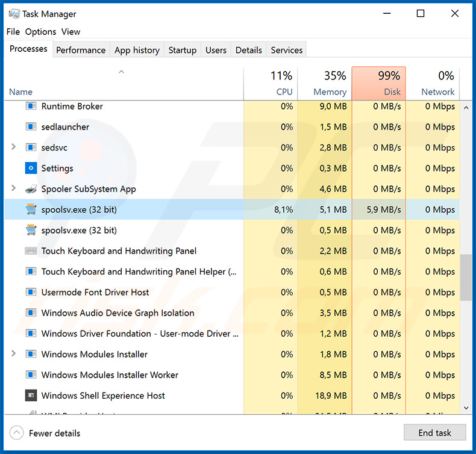Click the 9,0 MB memory value
This screenshot has height=454, width=476.
[x=333, y=106]
